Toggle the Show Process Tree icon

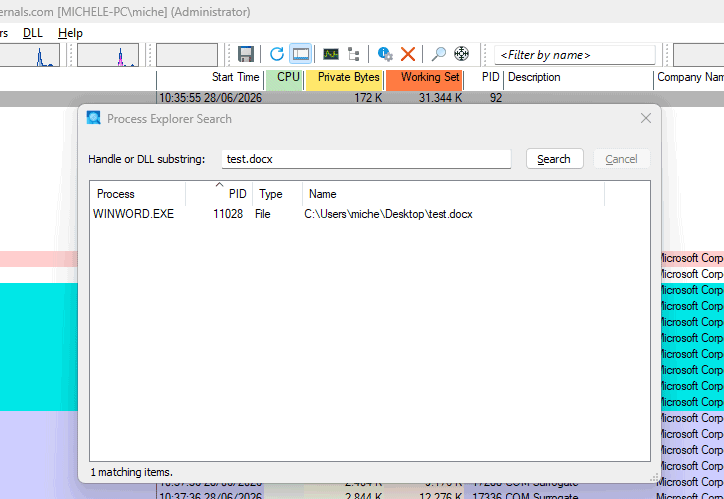(x=354, y=54)
